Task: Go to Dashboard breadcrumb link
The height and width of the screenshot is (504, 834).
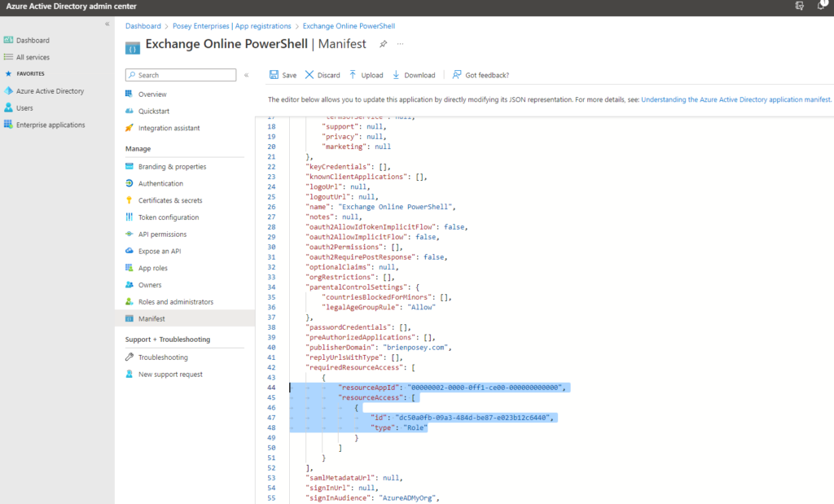Action: point(143,26)
